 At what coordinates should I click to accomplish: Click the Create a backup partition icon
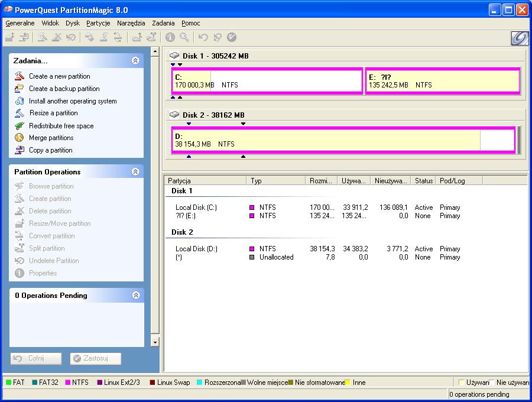coord(20,89)
